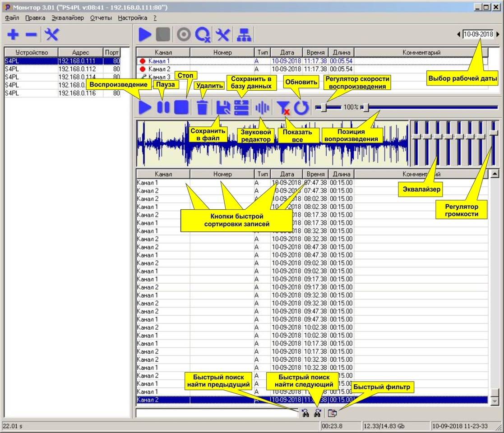Step working date back with left arrow
The width and height of the screenshot is (504, 433).
point(459,34)
